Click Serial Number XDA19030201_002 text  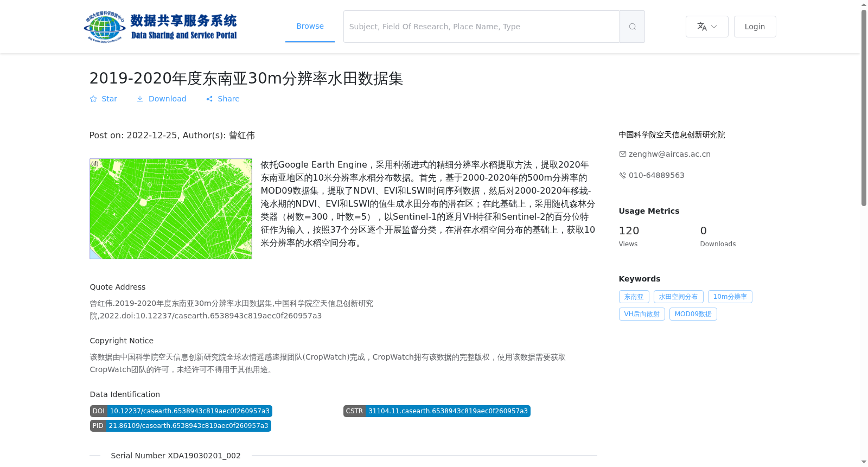pos(176,456)
